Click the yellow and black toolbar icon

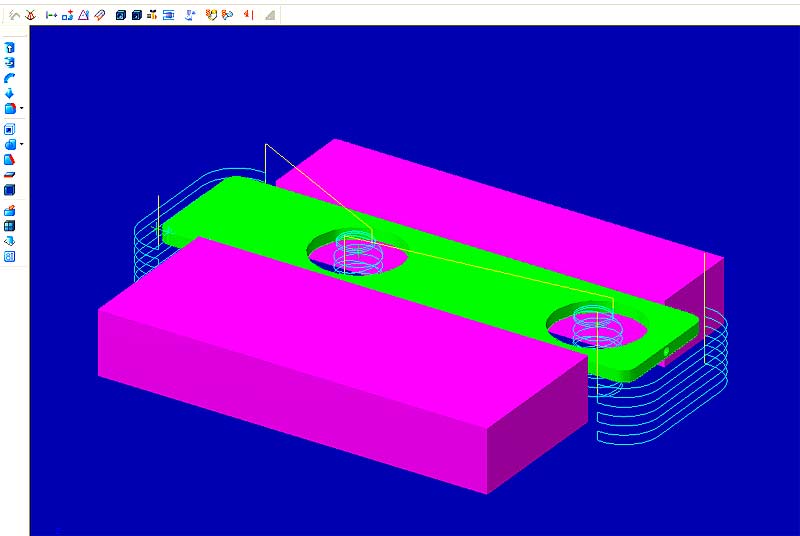[x=152, y=15]
